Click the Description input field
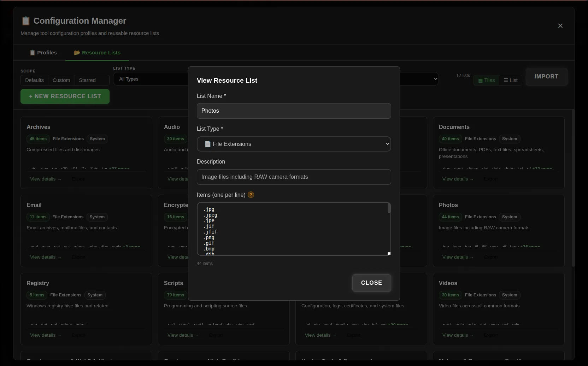Image resolution: width=588 pixels, height=366 pixels. coord(294,177)
